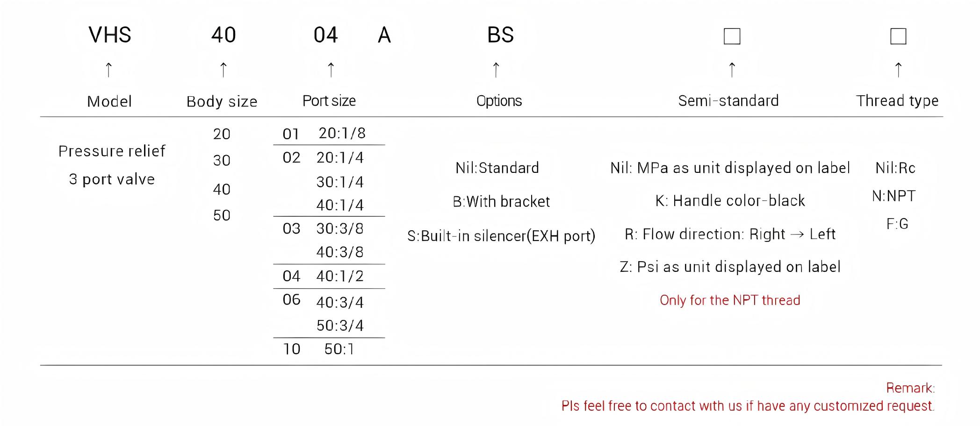The image size is (980, 426).
Task: Click the arrow above Semi-standard label
Action: 732,70
